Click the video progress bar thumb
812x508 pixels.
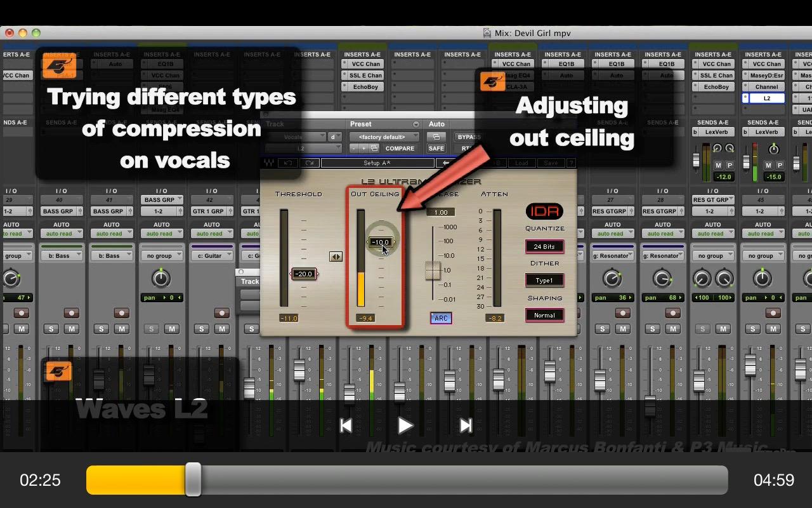click(x=193, y=479)
